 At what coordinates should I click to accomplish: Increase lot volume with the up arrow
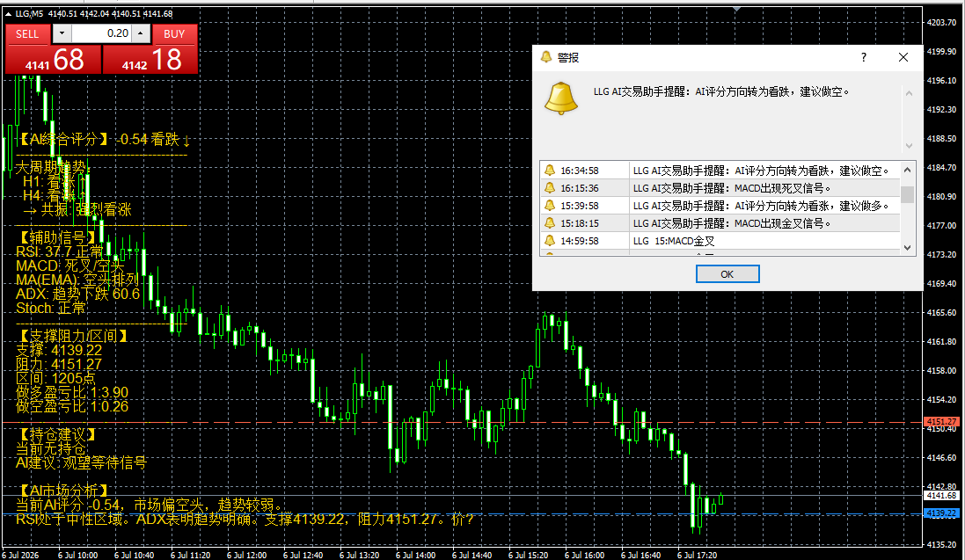coord(141,33)
